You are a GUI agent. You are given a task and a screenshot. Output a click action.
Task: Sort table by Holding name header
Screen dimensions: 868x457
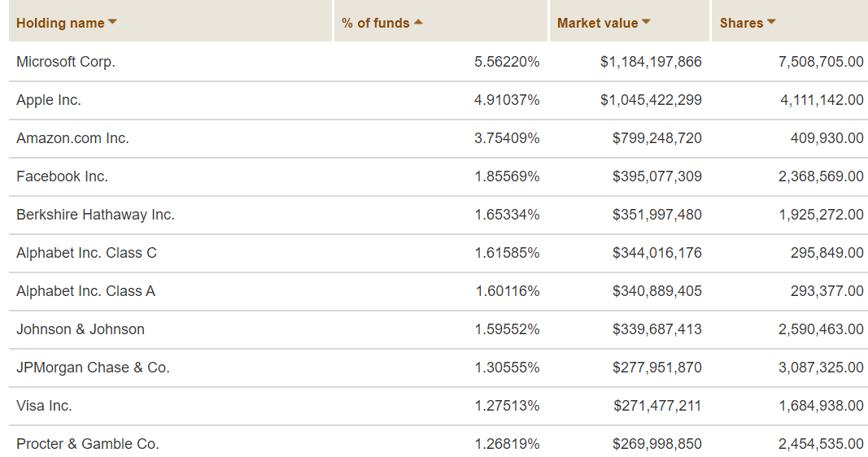pyautogui.click(x=60, y=23)
